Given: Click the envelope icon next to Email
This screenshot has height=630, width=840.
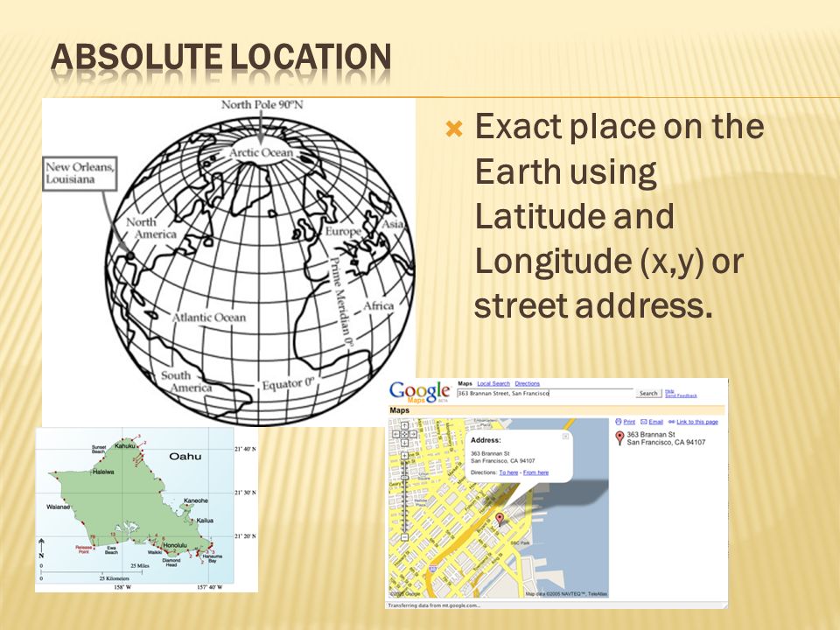Looking at the screenshot, I should pos(644,422).
